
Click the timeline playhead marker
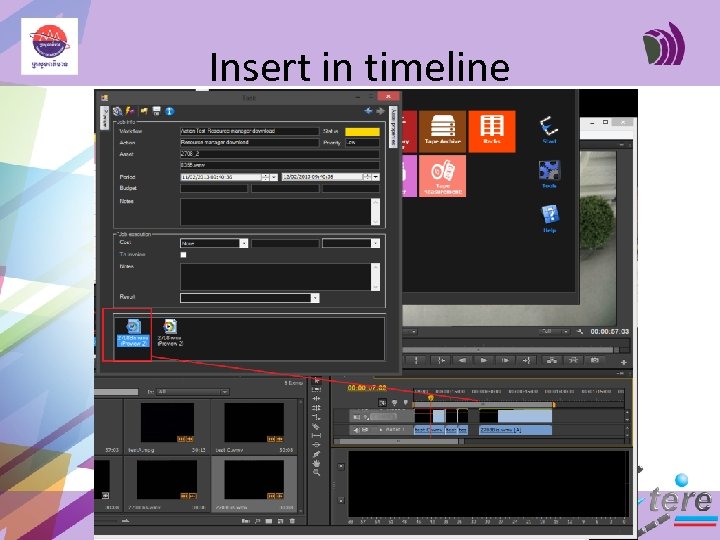coord(431,398)
